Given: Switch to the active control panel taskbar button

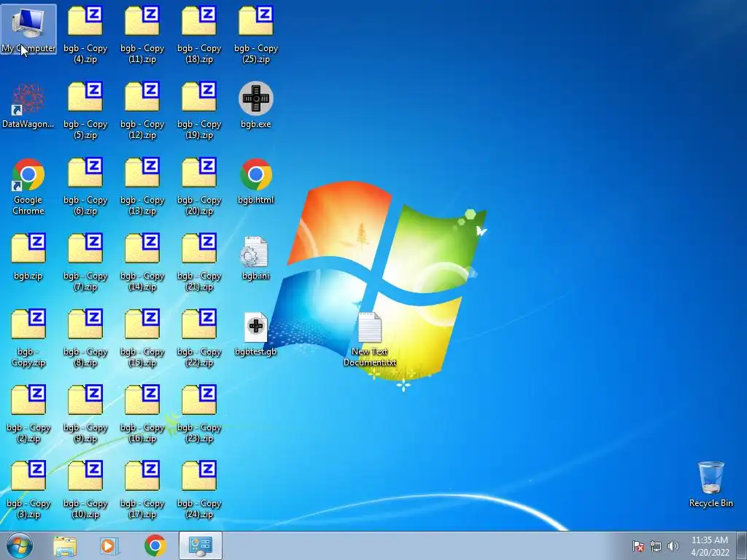Looking at the screenshot, I should click(x=201, y=545).
